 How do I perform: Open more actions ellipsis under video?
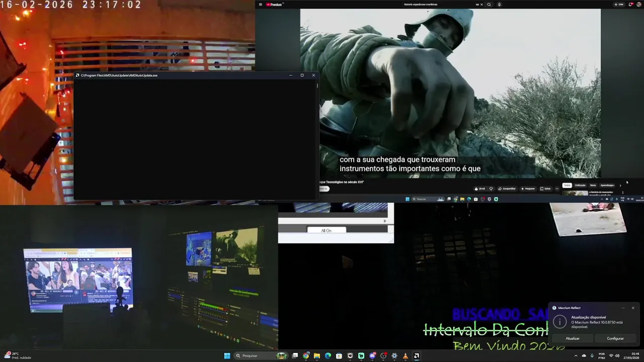click(557, 189)
